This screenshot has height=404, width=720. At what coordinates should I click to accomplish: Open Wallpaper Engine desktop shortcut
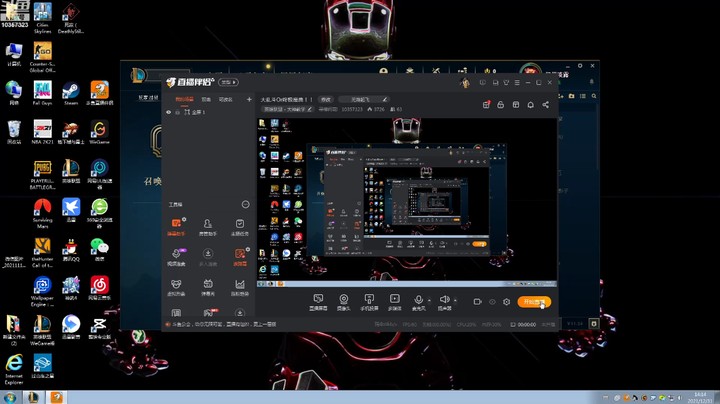point(42,292)
